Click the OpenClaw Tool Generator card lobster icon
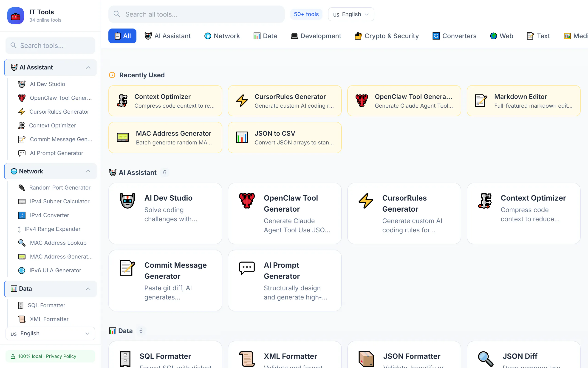The image size is (588, 368). [247, 201]
